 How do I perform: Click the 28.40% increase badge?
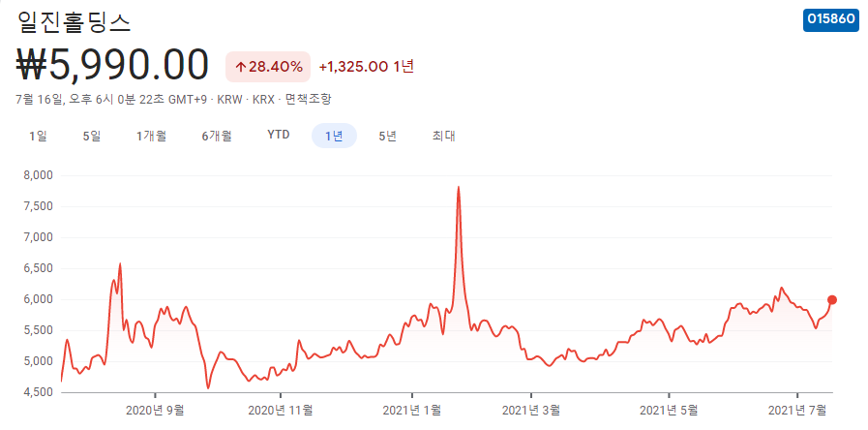tap(268, 67)
